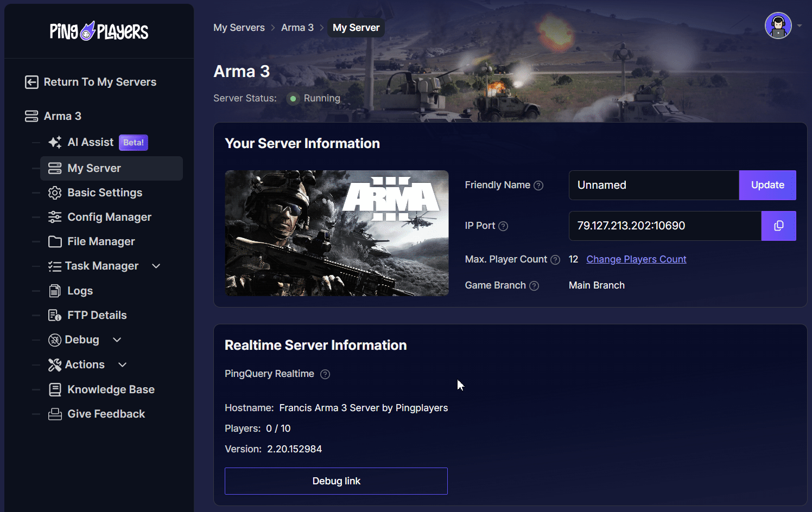Click the green Running status indicator

pyautogui.click(x=293, y=99)
